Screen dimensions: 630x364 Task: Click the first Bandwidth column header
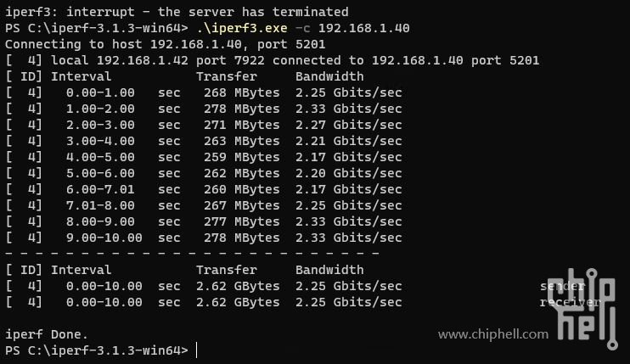coord(329,76)
